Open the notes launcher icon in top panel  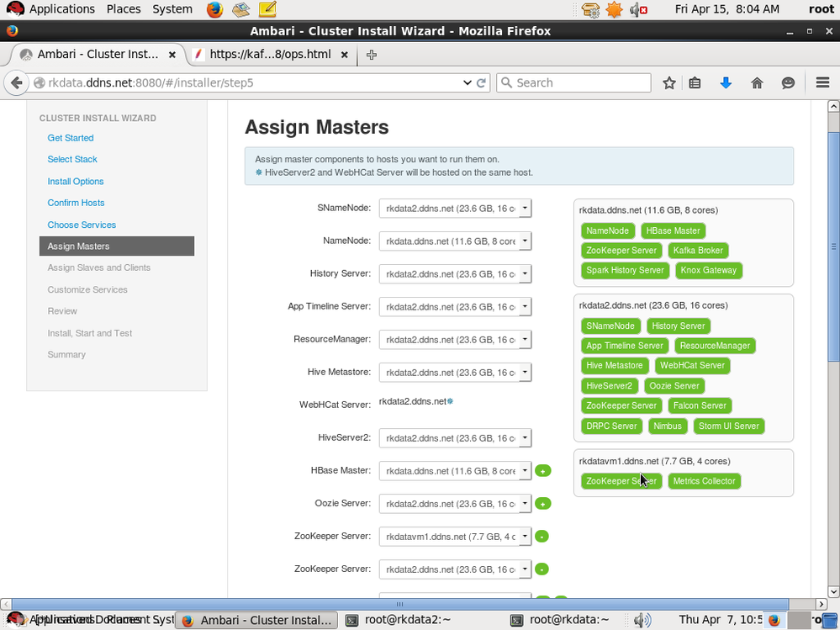[267, 9]
